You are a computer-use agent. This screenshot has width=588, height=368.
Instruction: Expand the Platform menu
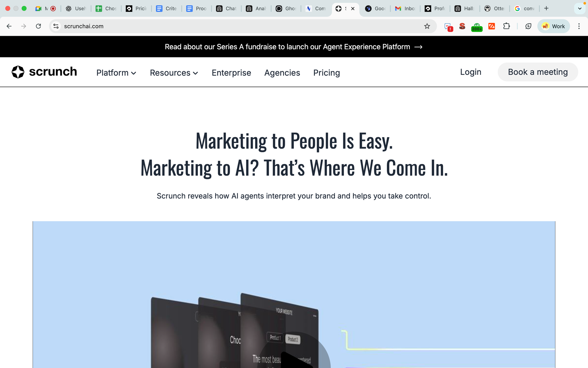(116, 73)
